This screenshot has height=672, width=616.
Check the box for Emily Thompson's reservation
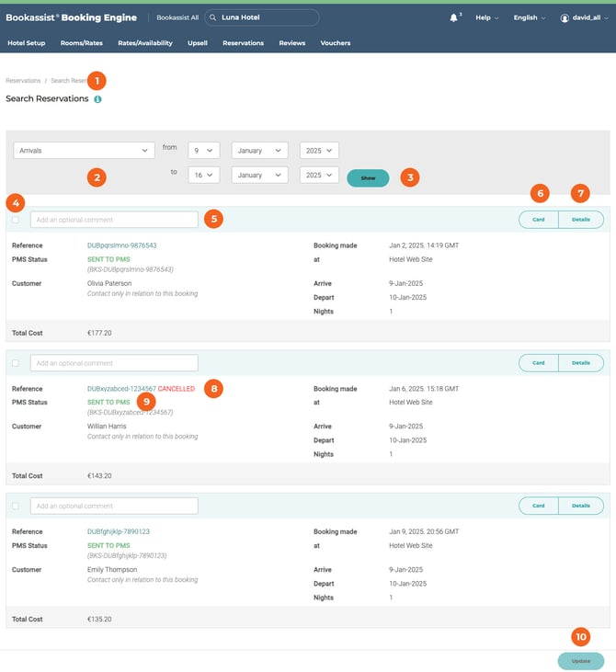[x=15, y=506]
